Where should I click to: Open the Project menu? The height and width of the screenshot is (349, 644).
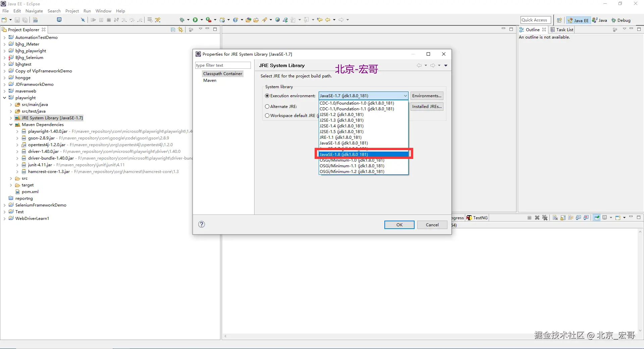72,11
